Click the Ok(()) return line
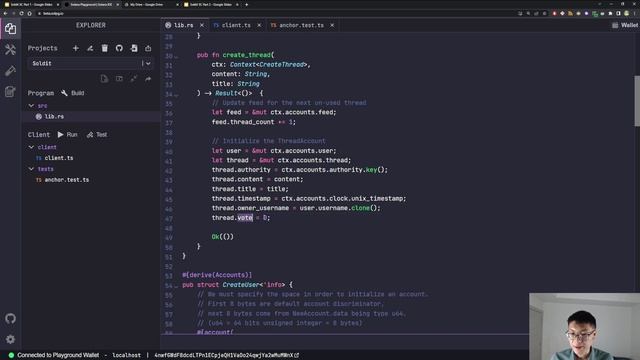640x360 pixels. [222, 237]
